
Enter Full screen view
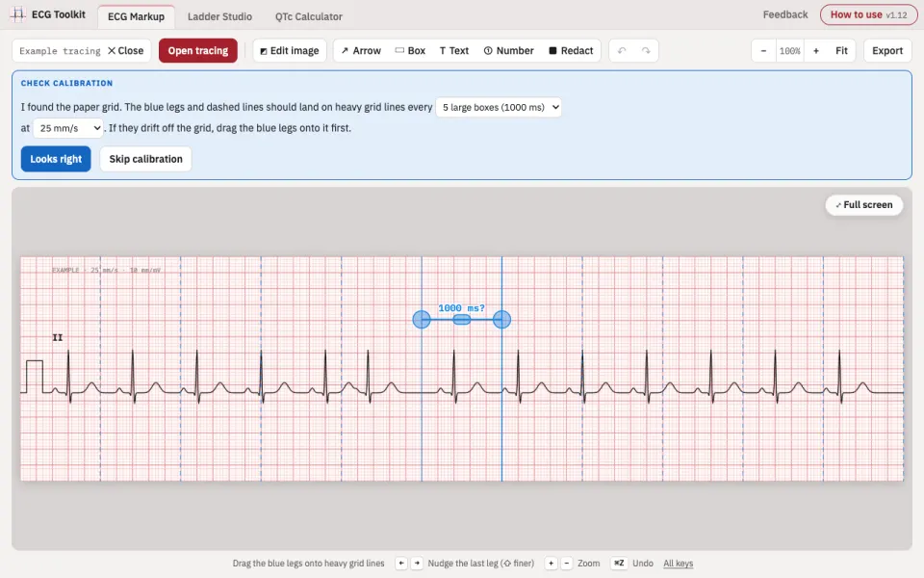pos(864,204)
